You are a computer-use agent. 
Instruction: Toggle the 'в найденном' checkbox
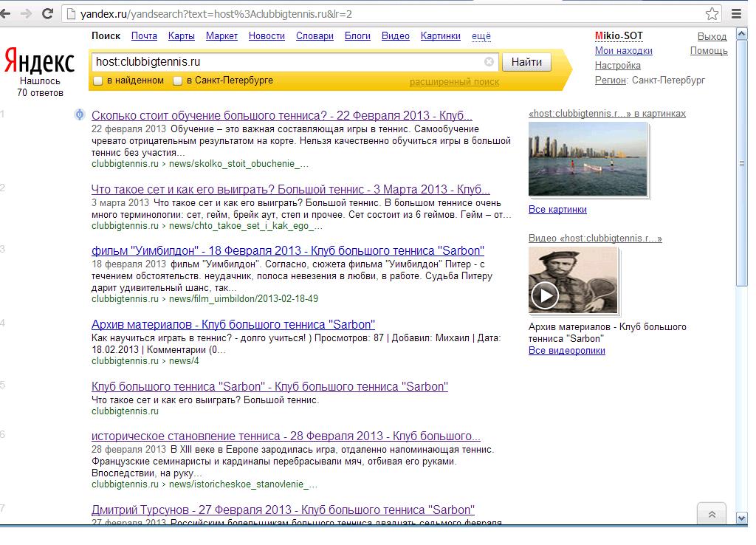click(98, 80)
